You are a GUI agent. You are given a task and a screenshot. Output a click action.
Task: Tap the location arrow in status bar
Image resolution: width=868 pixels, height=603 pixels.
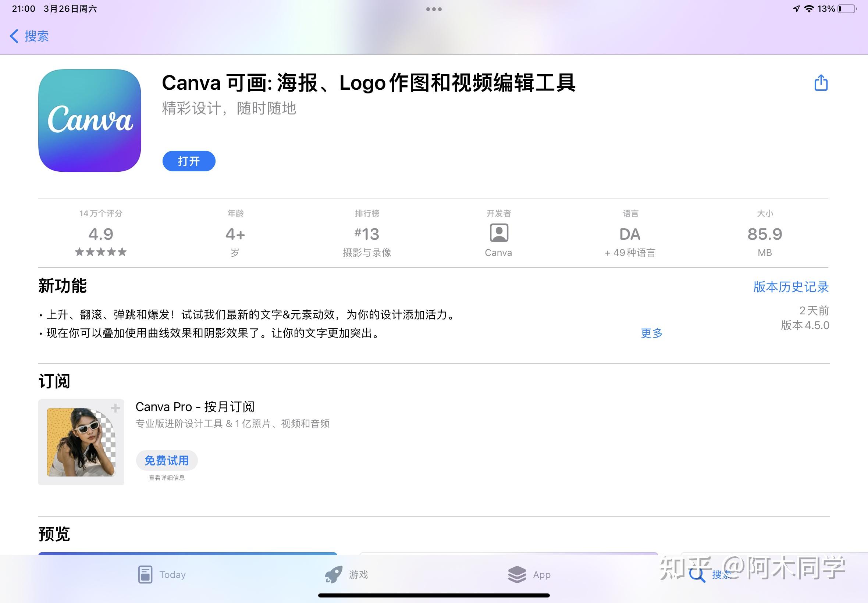click(x=796, y=9)
